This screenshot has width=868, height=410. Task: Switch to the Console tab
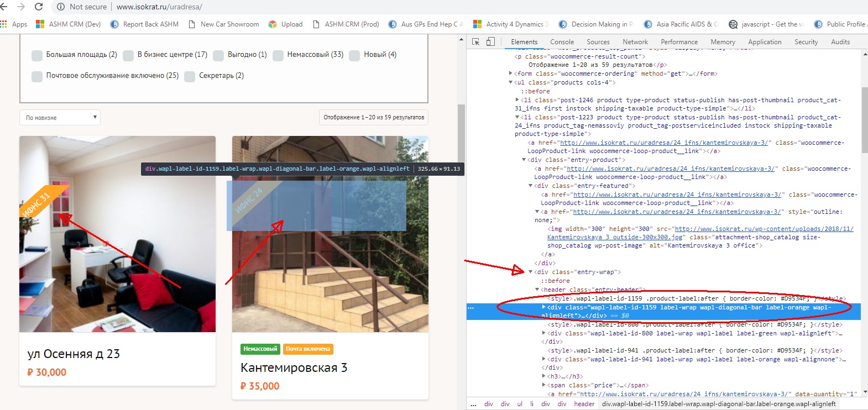562,42
